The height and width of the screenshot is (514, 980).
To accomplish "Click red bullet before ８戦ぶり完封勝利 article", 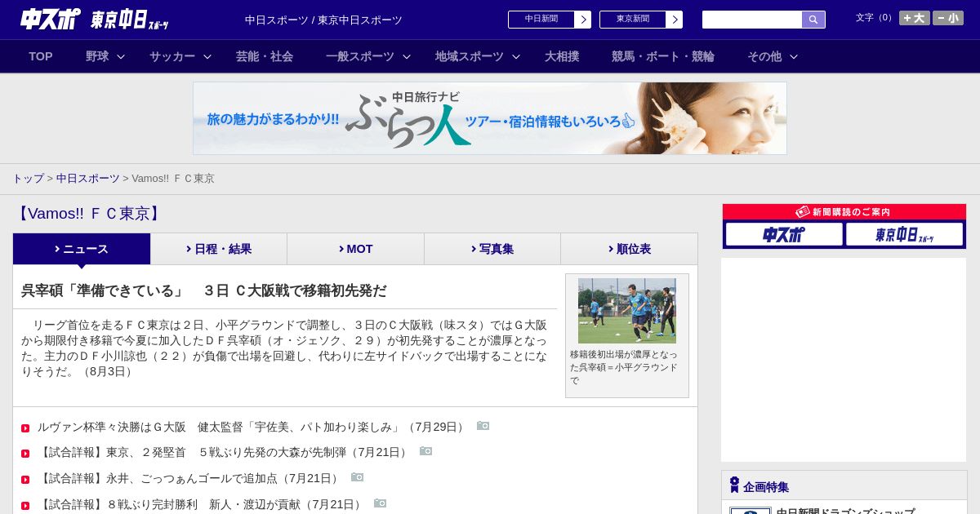I will 25,506.
